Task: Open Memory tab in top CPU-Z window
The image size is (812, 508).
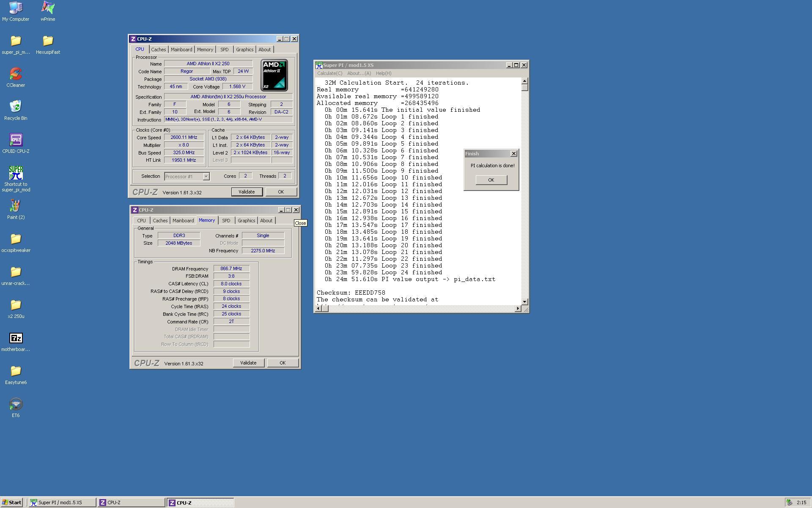Action: pyautogui.click(x=205, y=50)
